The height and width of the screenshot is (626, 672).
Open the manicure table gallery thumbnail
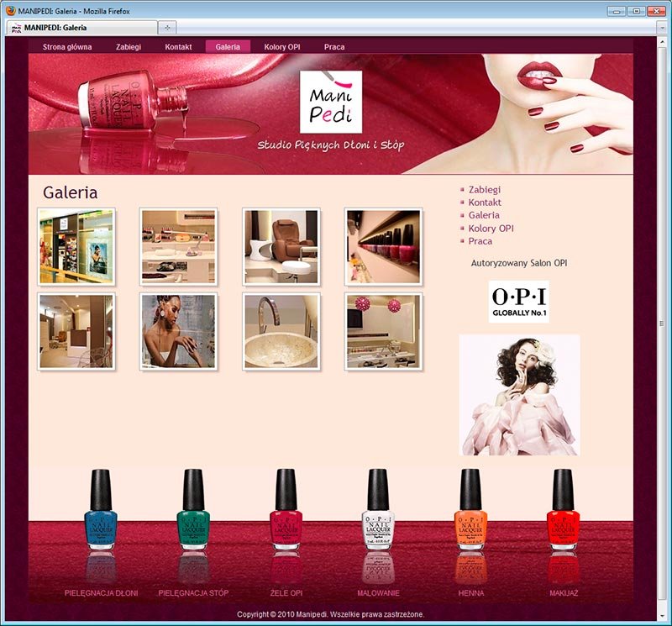pyautogui.click(x=178, y=247)
